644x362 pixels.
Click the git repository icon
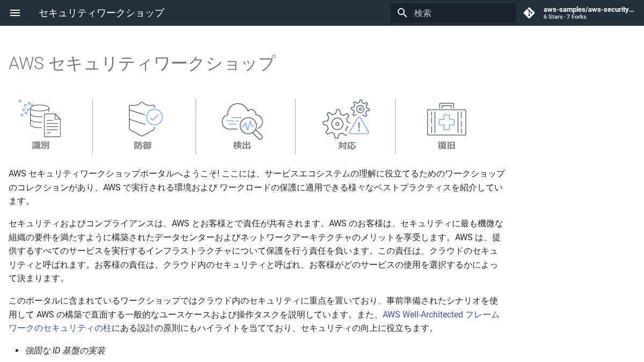pos(529,13)
